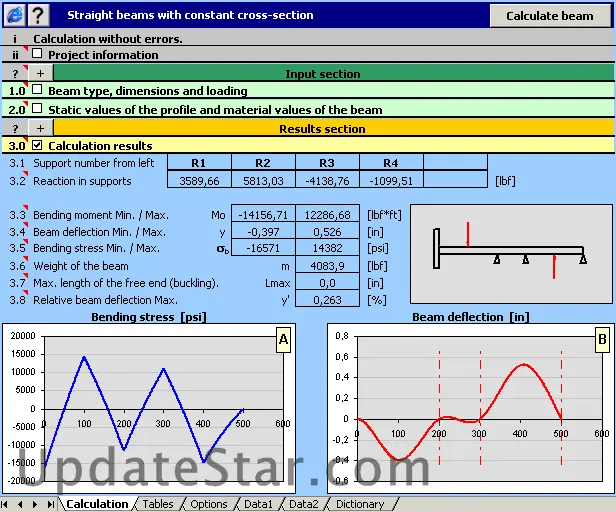
Task: Uncheck the Calculation results checkbox
Action: [x=37, y=145]
